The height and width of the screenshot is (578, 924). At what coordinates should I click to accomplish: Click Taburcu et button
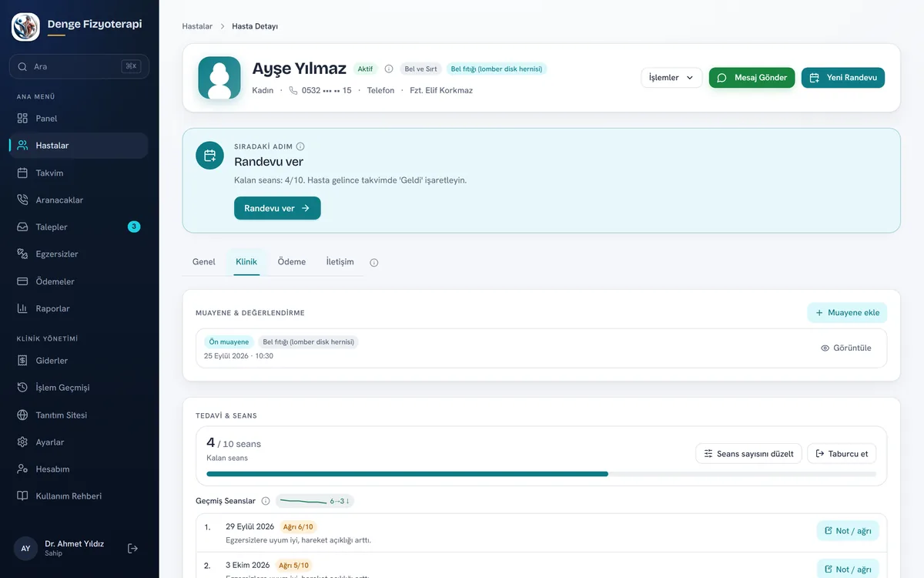click(842, 454)
